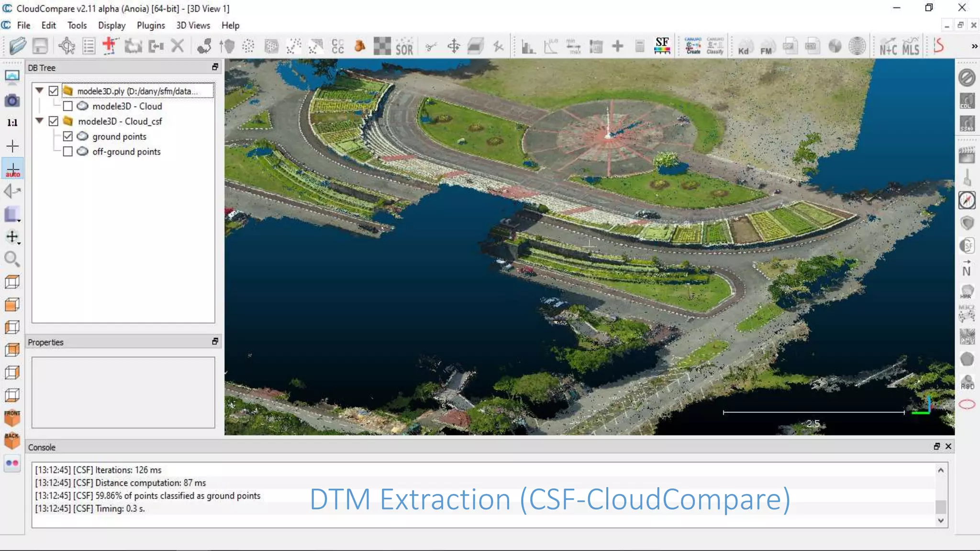This screenshot has height=551, width=980.
Task: Click the Delete X icon in toolbar
Action: click(x=178, y=46)
